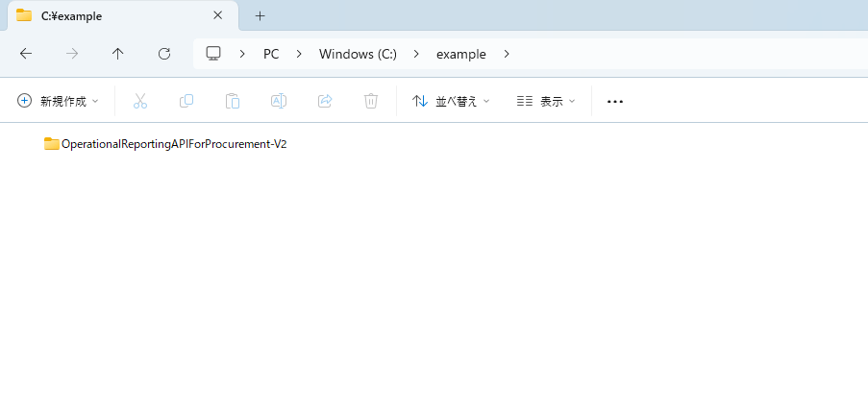This screenshot has width=868, height=412.
Task: Go back with the left arrow button
Action: pos(26,54)
